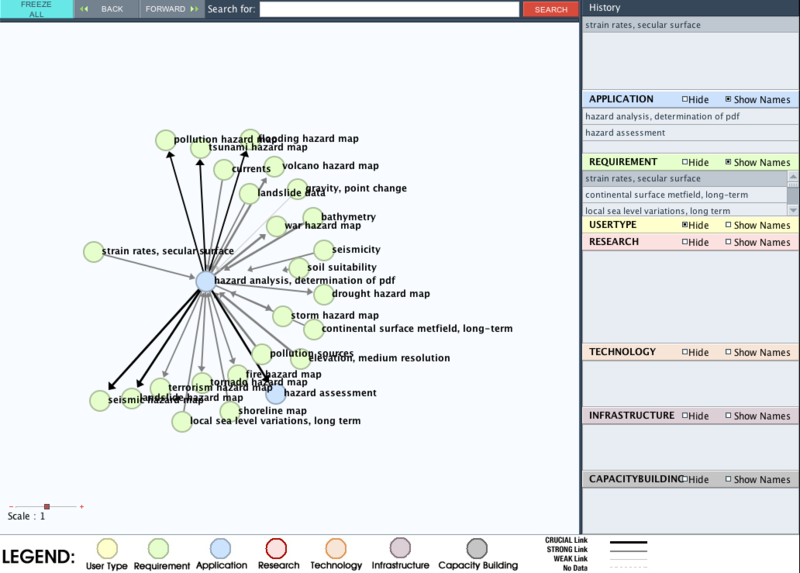Adjust the Scale slider handle
The width and height of the screenshot is (800, 573).
pyautogui.click(x=46, y=507)
